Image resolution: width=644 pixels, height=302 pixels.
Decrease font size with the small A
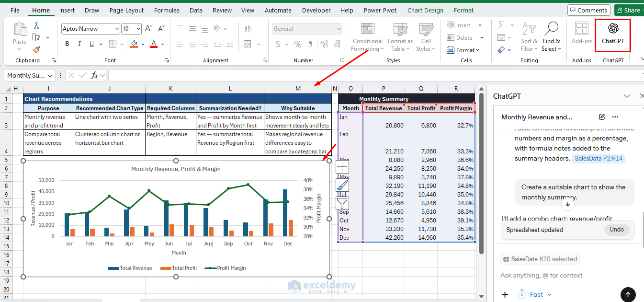click(x=161, y=29)
